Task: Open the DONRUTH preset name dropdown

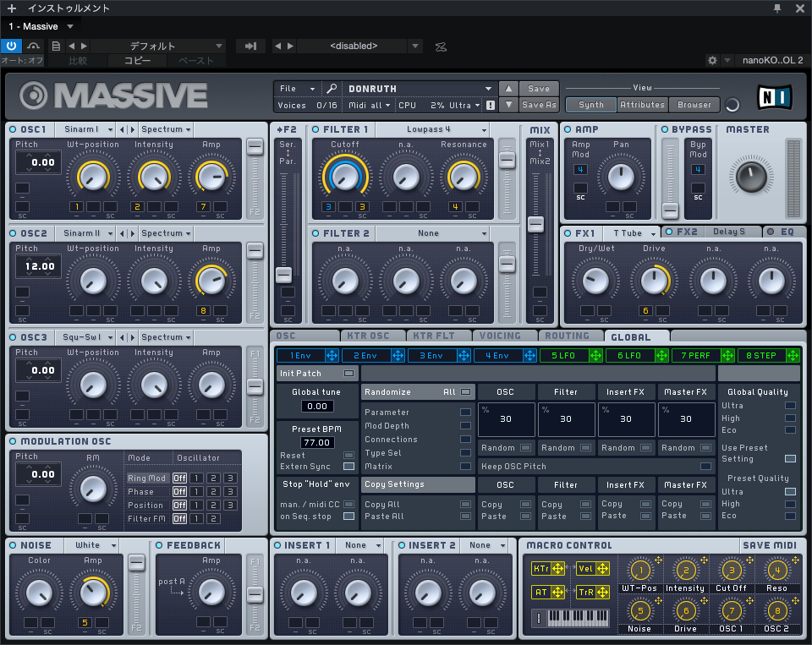Action: (420, 89)
